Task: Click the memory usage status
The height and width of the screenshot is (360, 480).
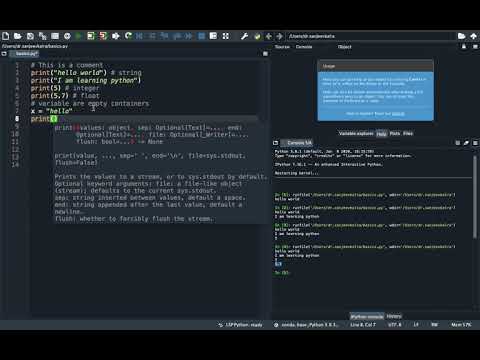Action: coord(461,325)
